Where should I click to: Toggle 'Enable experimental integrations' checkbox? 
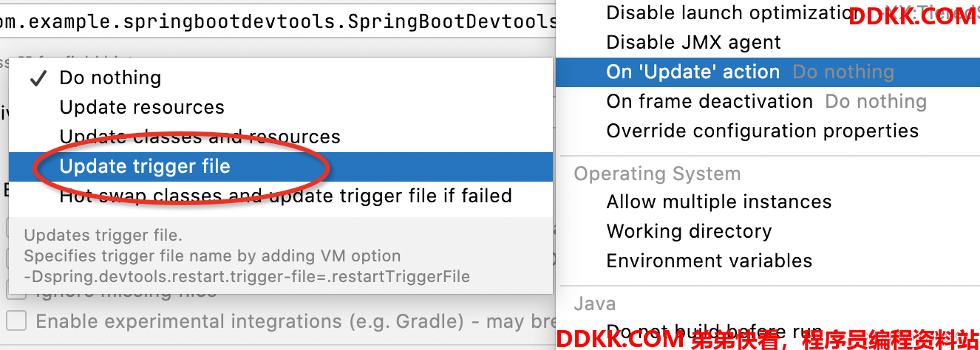pos(17,321)
